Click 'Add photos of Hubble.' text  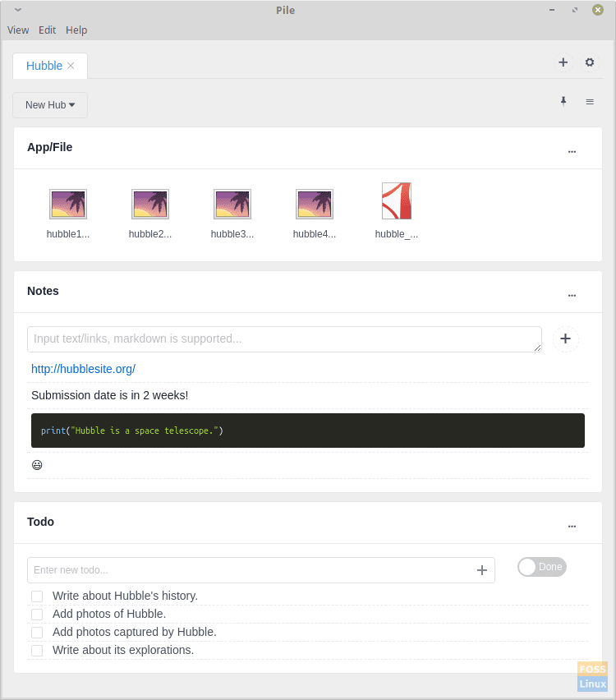click(109, 614)
